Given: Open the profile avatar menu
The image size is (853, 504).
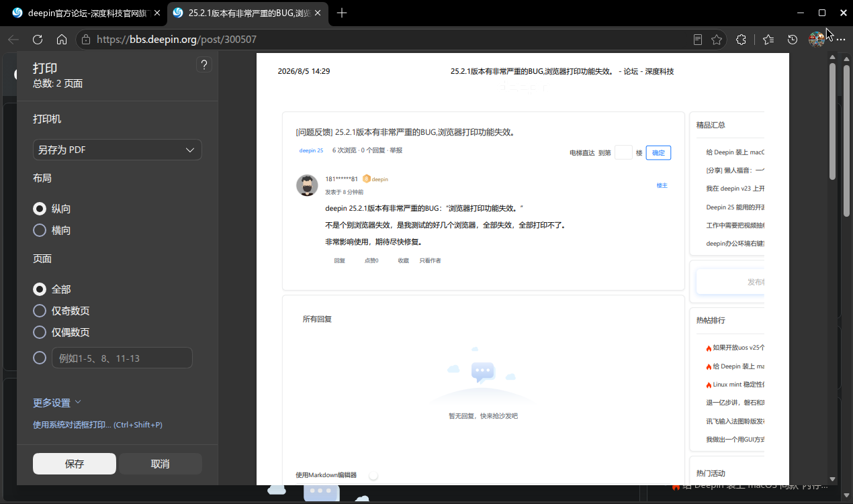Looking at the screenshot, I should [817, 40].
